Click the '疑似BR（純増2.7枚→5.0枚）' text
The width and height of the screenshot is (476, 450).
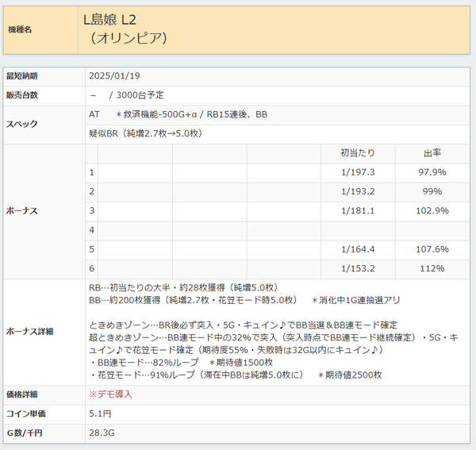pos(146,133)
